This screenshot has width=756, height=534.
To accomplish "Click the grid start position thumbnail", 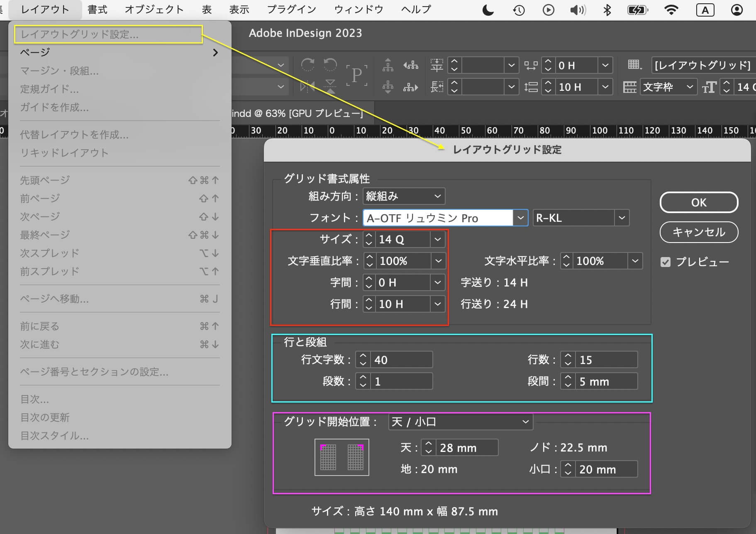I will point(342,457).
